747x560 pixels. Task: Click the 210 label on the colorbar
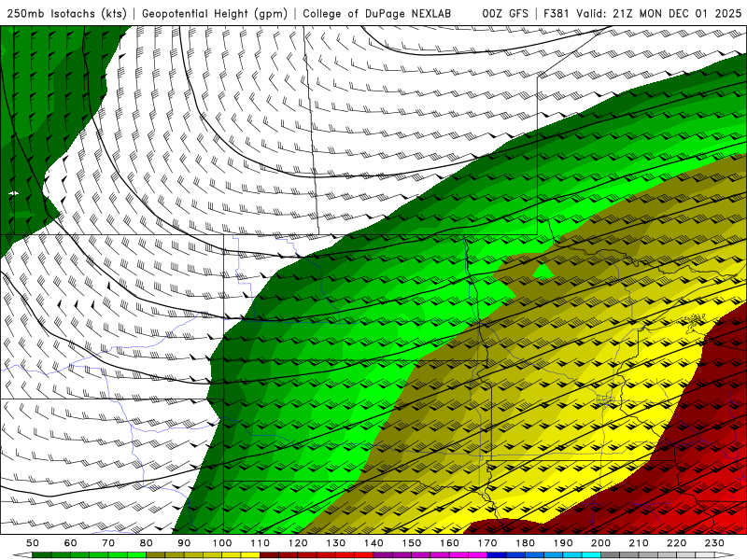pos(639,543)
